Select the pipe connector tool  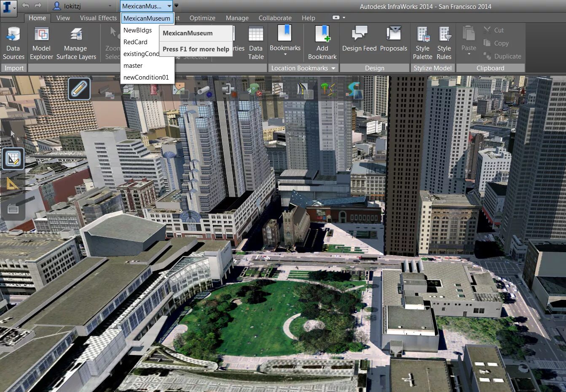click(x=229, y=90)
